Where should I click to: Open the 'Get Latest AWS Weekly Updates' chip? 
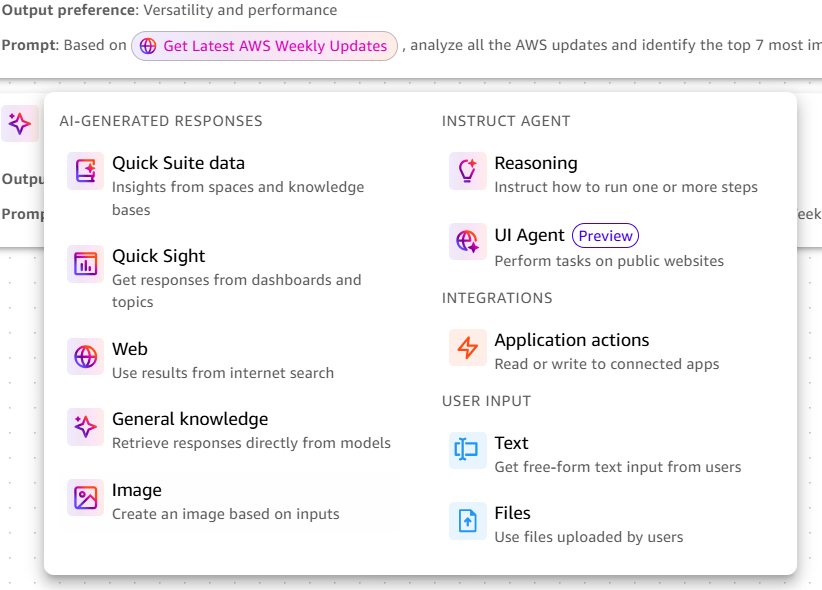[264, 46]
